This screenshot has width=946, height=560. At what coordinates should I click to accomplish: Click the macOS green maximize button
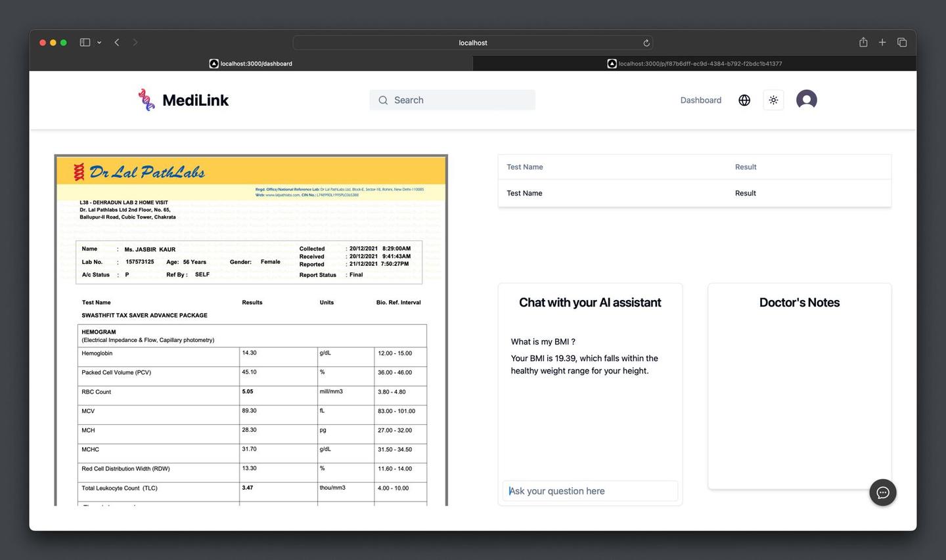(x=64, y=43)
